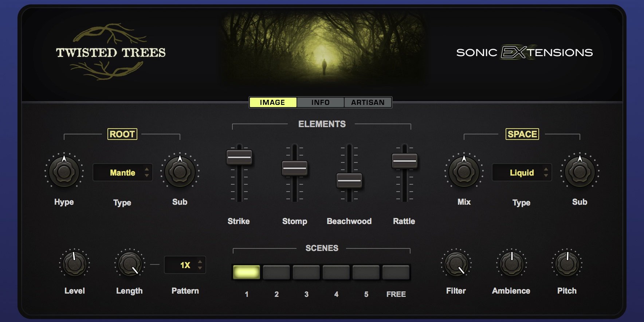Switch to the INFO tab
The image size is (644, 322).
pyautogui.click(x=320, y=102)
